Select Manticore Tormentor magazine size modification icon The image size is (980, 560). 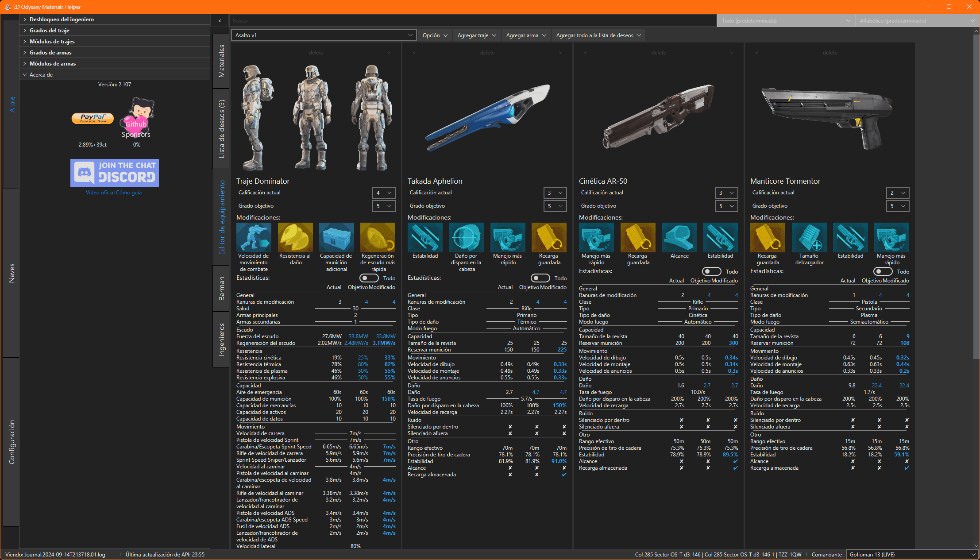click(809, 238)
